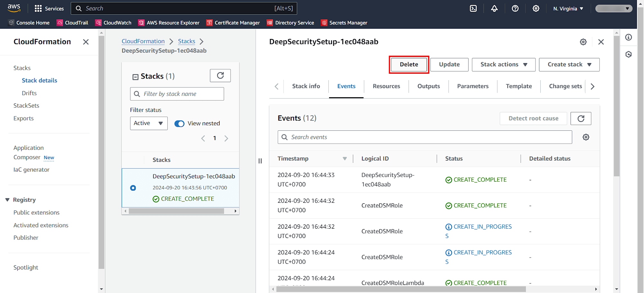Click the Detect root cause button

pyautogui.click(x=534, y=118)
